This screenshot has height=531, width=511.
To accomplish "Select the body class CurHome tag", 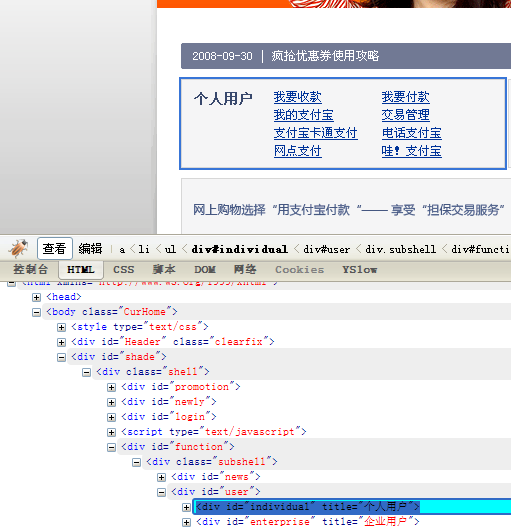I will coord(112,312).
